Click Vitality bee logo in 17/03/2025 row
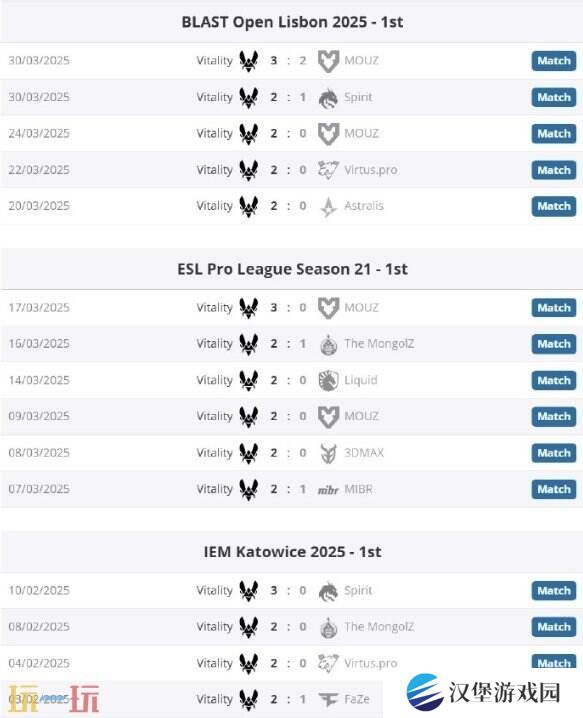 pyautogui.click(x=249, y=308)
